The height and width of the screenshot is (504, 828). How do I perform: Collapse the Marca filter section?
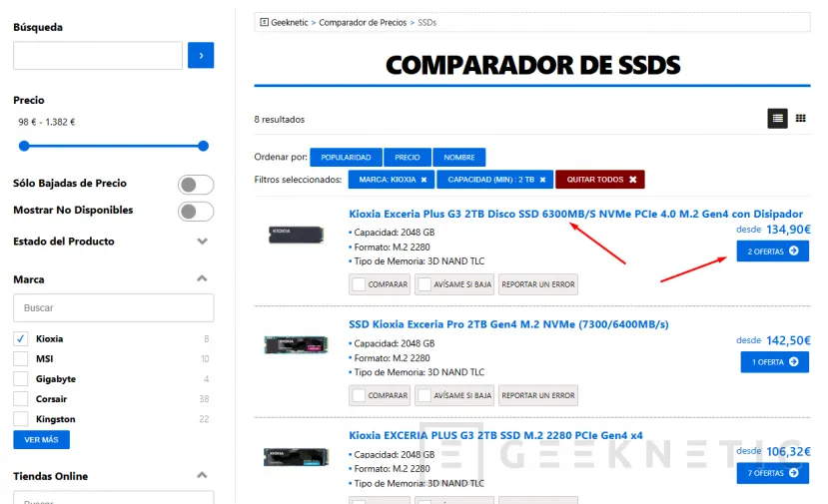[202, 278]
